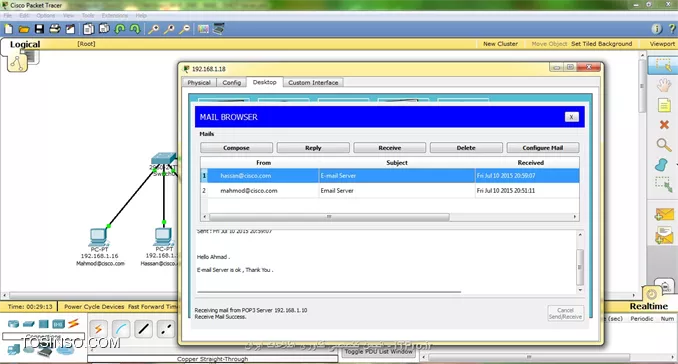This screenshot has height=364, width=678.
Task: Click the Viewport button
Action: [662, 44]
